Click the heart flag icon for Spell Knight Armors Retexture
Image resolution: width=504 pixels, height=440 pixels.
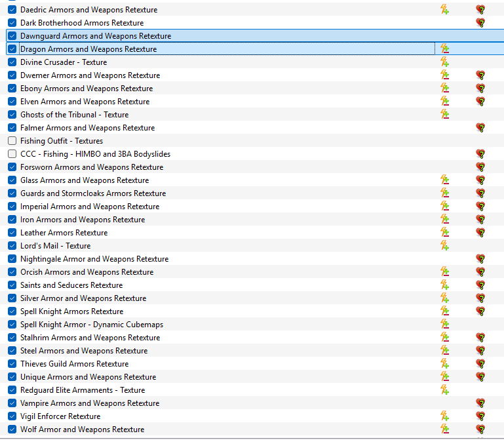(x=480, y=311)
